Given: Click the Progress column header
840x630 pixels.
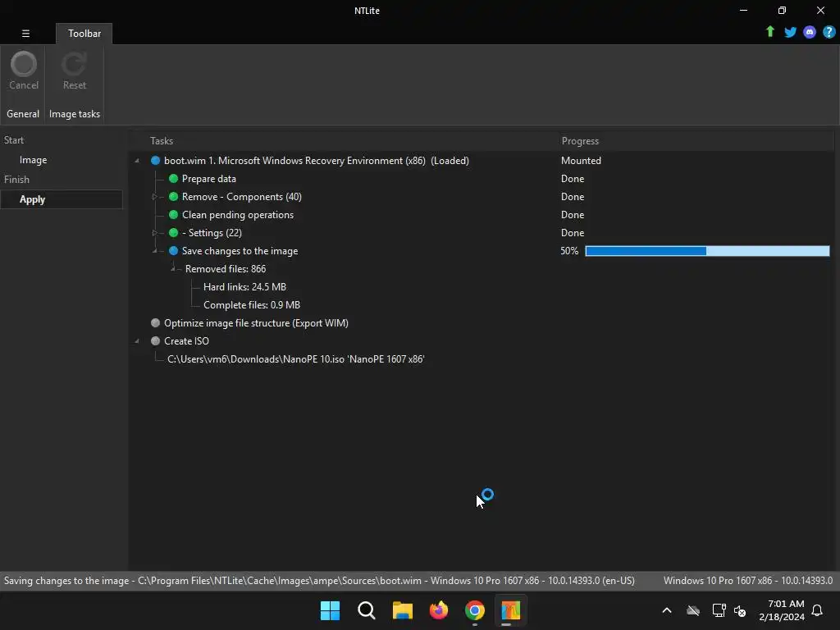Looking at the screenshot, I should pos(580,141).
